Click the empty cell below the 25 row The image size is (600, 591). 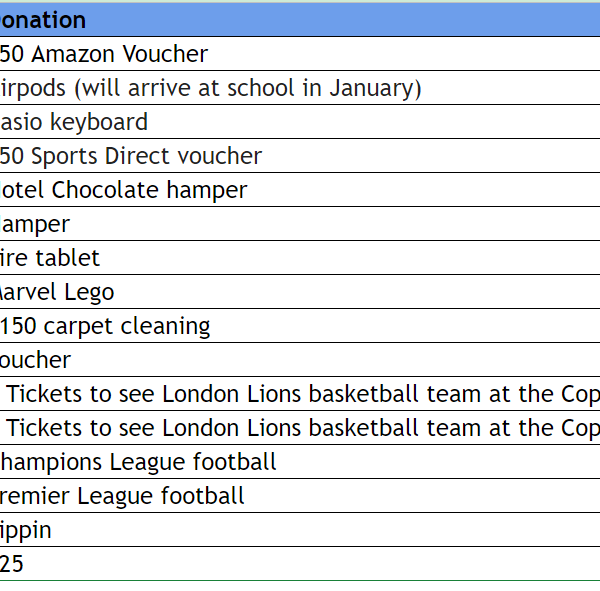tap(300, 586)
